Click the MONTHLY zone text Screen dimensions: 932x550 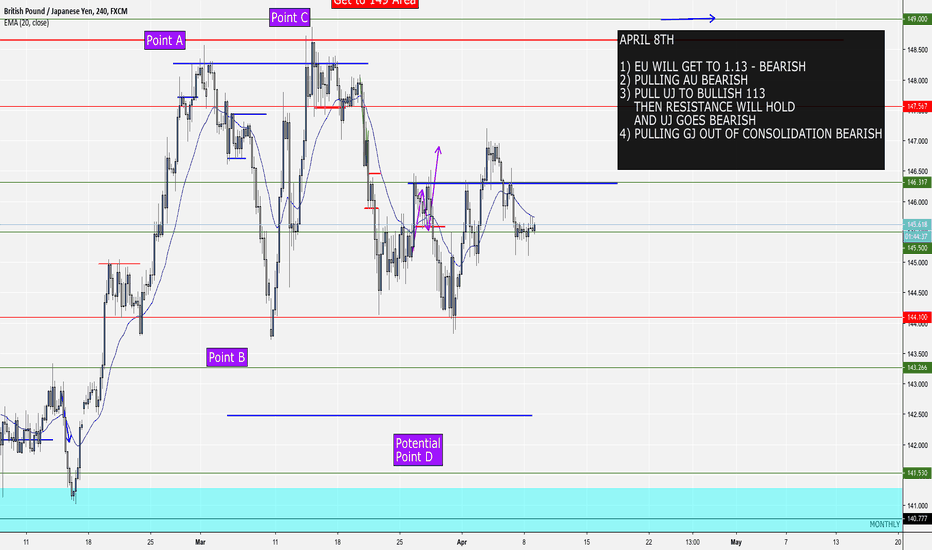click(884, 524)
